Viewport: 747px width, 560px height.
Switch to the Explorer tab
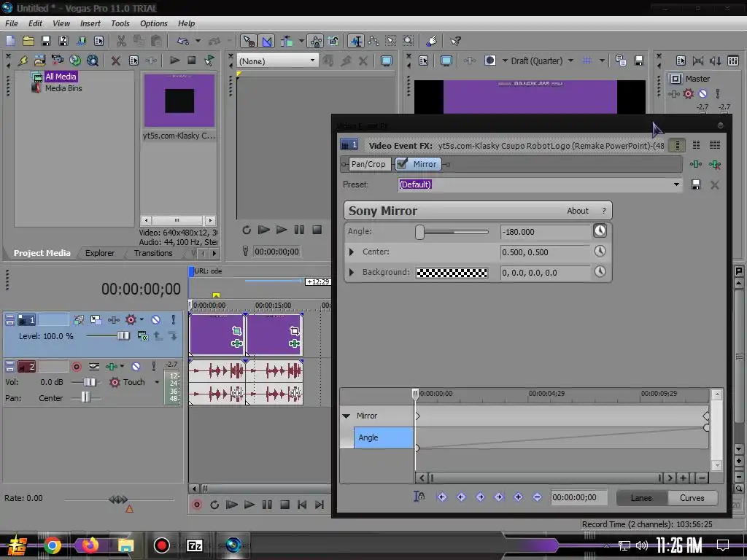coord(99,253)
